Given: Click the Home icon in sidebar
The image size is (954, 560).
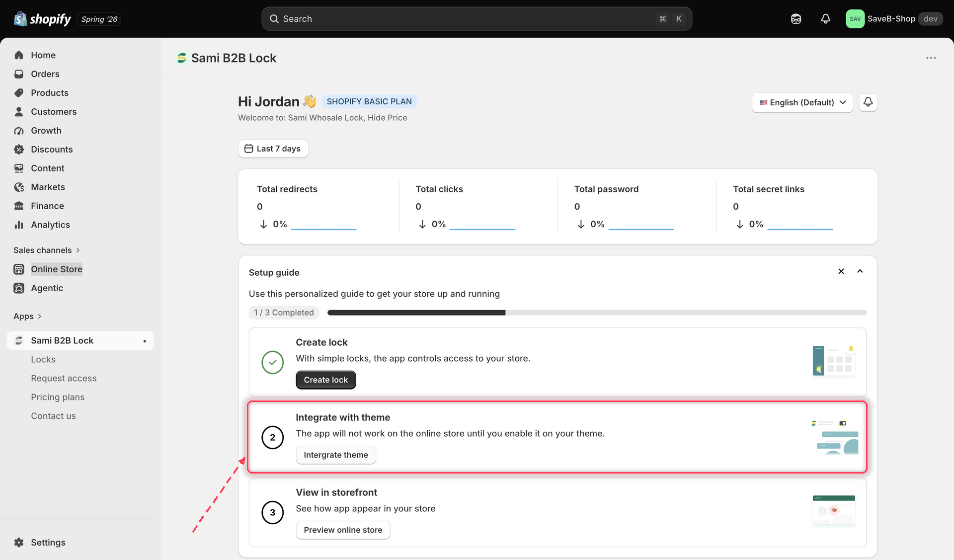Looking at the screenshot, I should [x=19, y=55].
